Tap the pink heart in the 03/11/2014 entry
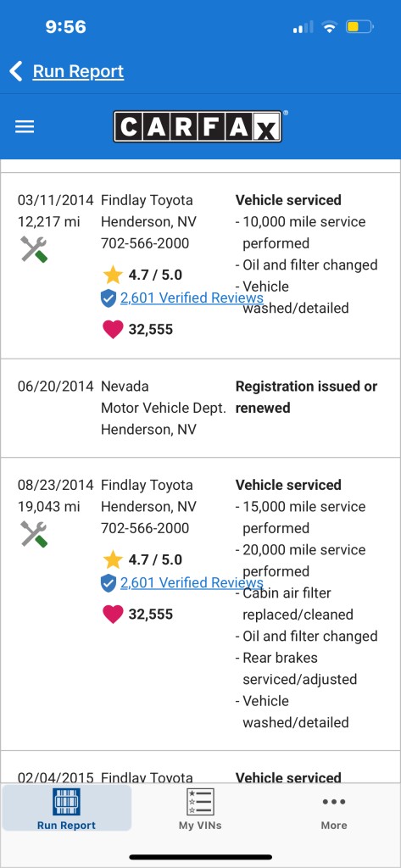 pos(113,330)
